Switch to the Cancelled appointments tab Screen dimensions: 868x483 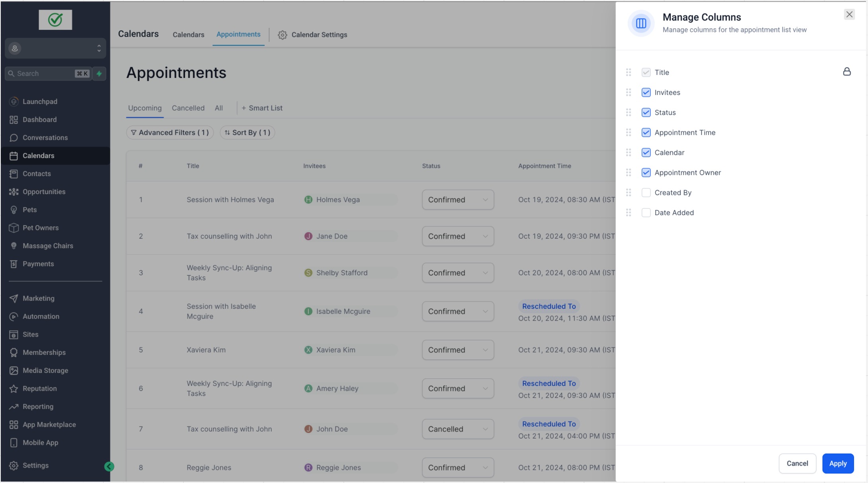coord(188,108)
